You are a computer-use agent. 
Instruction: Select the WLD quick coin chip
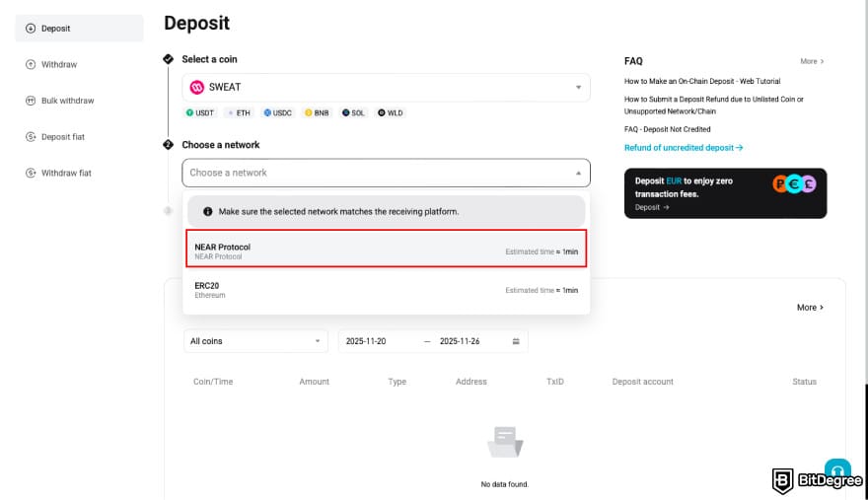click(391, 113)
